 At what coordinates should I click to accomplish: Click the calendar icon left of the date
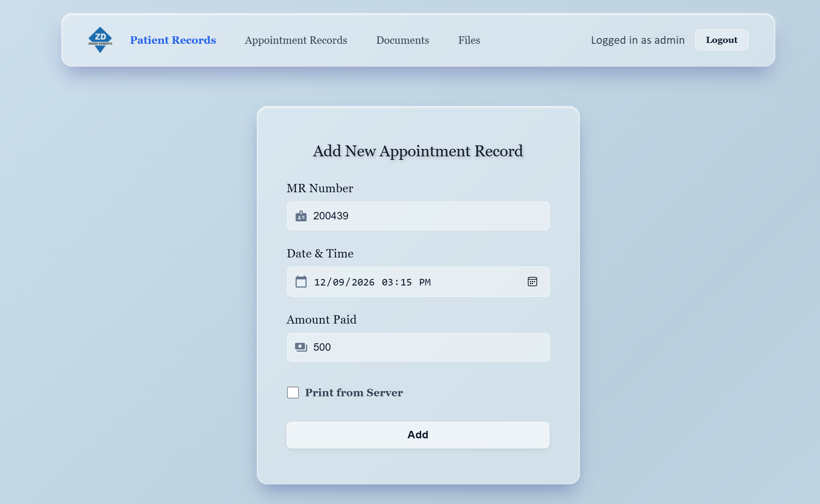point(301,282)
